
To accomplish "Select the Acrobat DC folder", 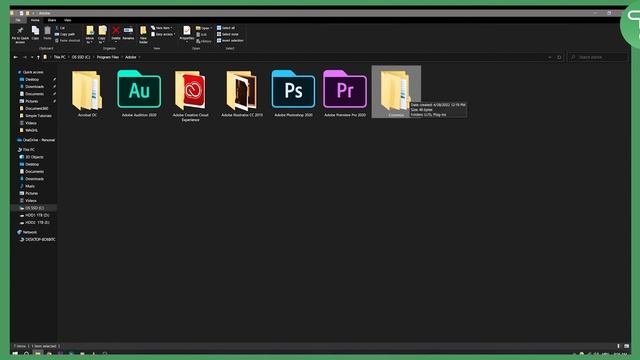I will coord(87,93).
